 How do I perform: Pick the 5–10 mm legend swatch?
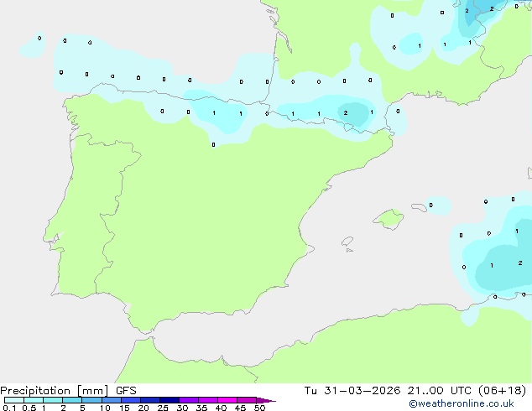tap(91, 400)
